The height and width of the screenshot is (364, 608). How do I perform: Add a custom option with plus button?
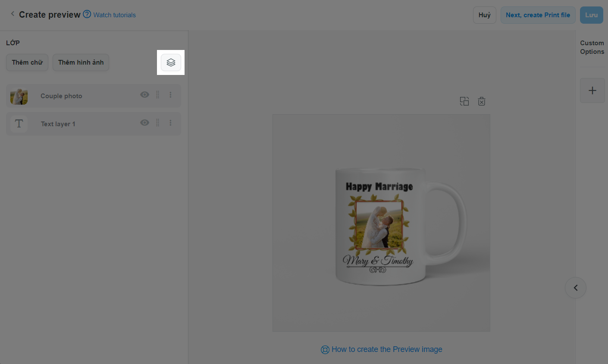click(592, 90)
